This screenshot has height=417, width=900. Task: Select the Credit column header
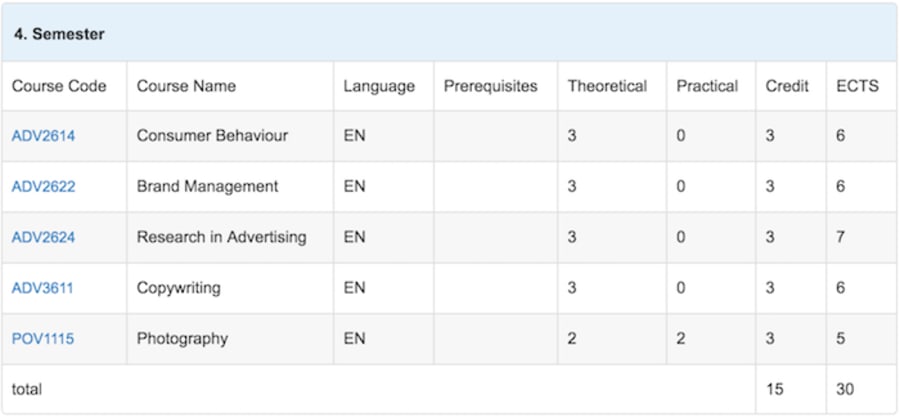point(787,87)
